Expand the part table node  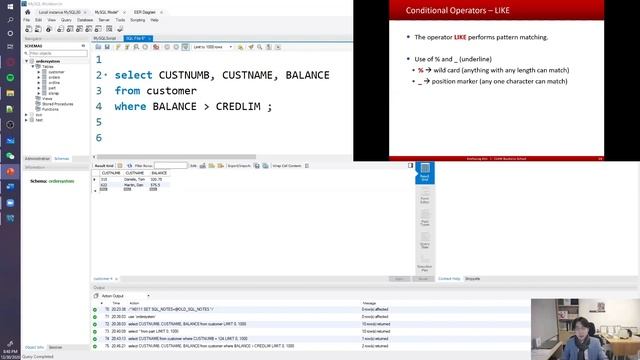pos(39,88)
